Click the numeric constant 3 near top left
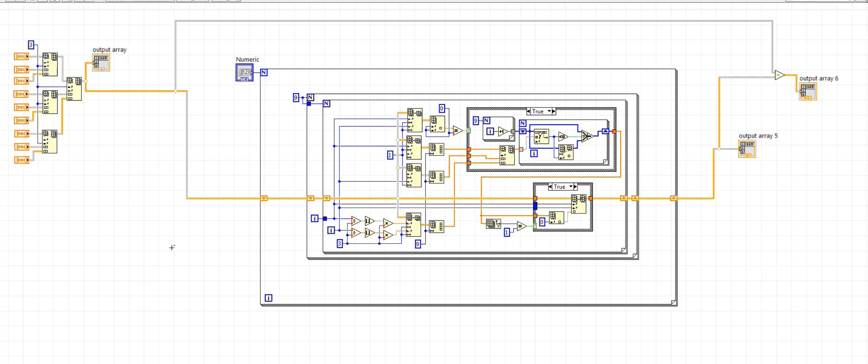Image resolution: width=868 pixels, height=364 pixels. point(31,44)
